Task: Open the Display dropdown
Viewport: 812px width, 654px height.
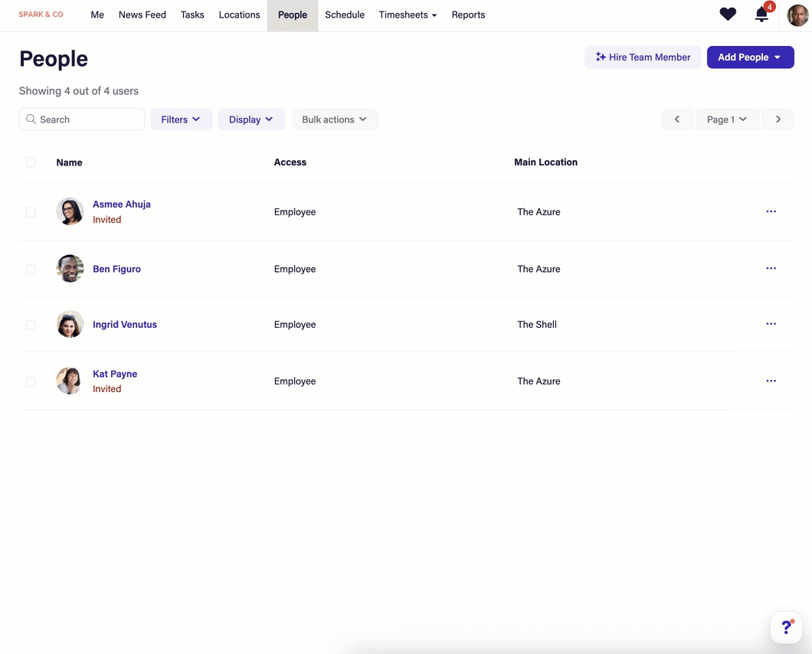Action: click(251, 119)
